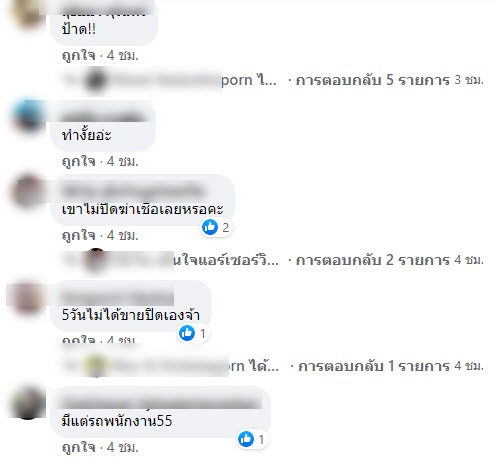Click the like reaction on มีแต่รถพนักงาน55
The image size is (496, 460).
click(246, 439)
